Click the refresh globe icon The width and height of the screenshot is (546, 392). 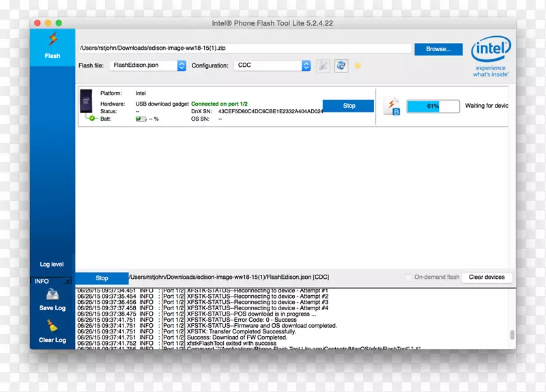point(341,65)
